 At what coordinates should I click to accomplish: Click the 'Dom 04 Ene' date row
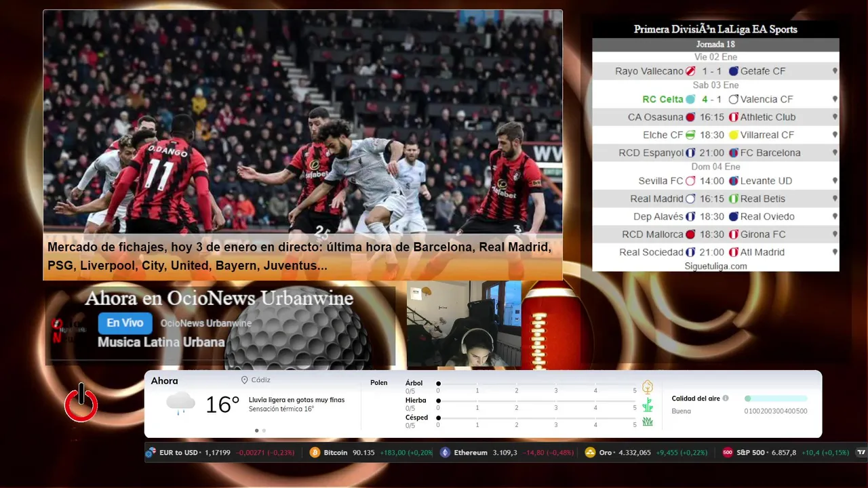[715, 167]
